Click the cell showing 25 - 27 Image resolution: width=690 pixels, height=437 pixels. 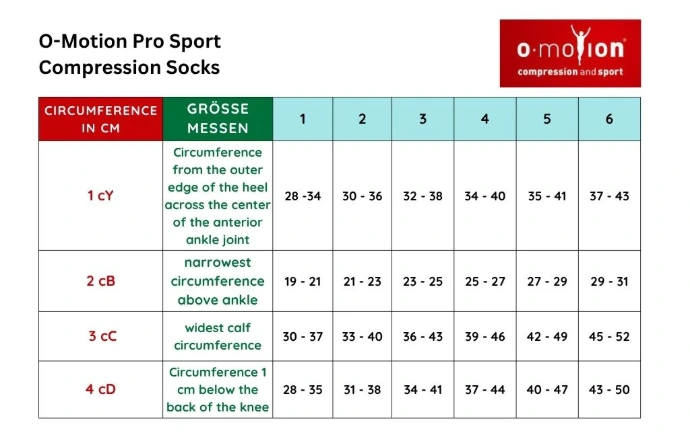(x=485, y=281)
